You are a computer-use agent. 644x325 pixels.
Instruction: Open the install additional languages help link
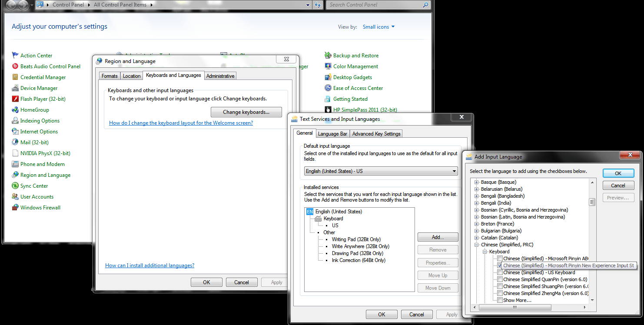(149, 265)
